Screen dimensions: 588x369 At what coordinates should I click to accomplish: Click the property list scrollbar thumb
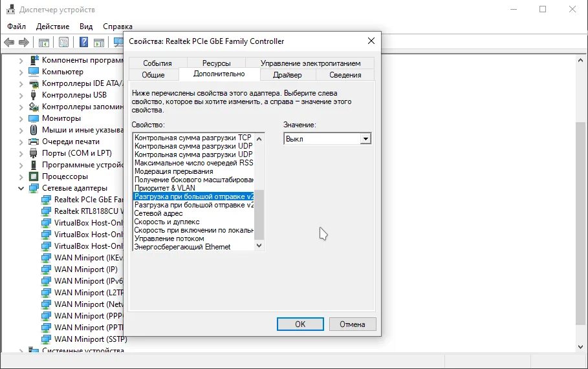click(259, 215)
